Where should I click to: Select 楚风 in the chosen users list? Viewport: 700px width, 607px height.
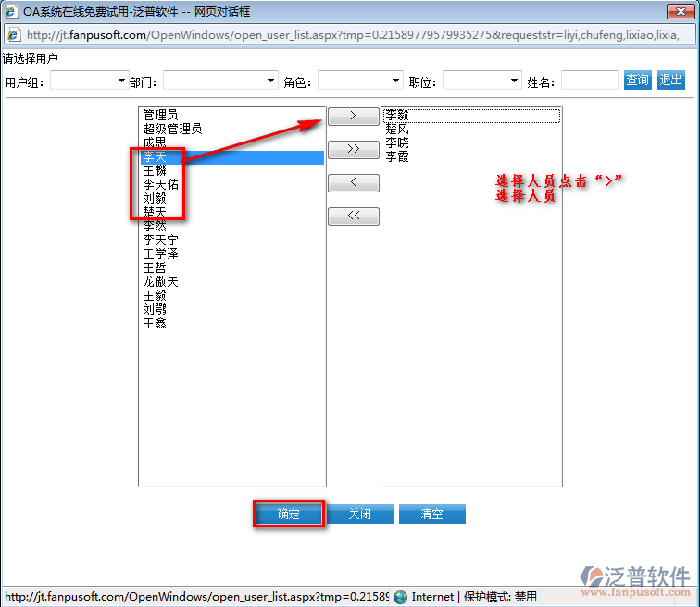click(x=471, y=129)
